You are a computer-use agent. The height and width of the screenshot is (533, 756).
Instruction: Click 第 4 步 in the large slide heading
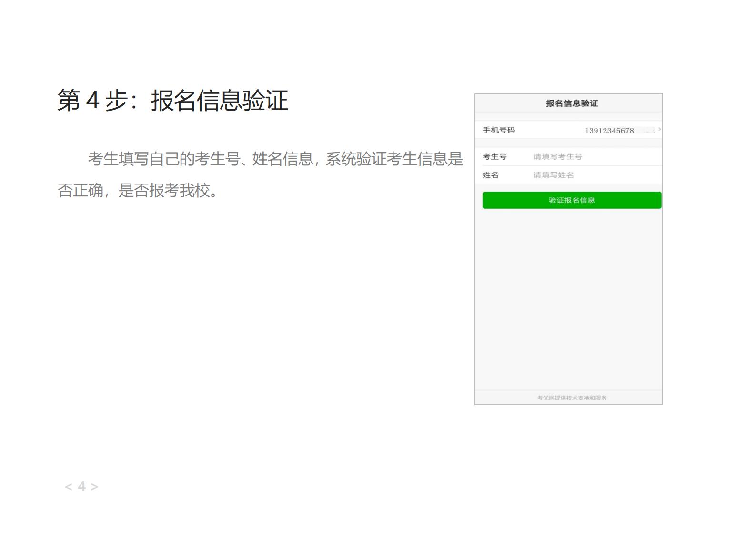[x=92, y=101]
